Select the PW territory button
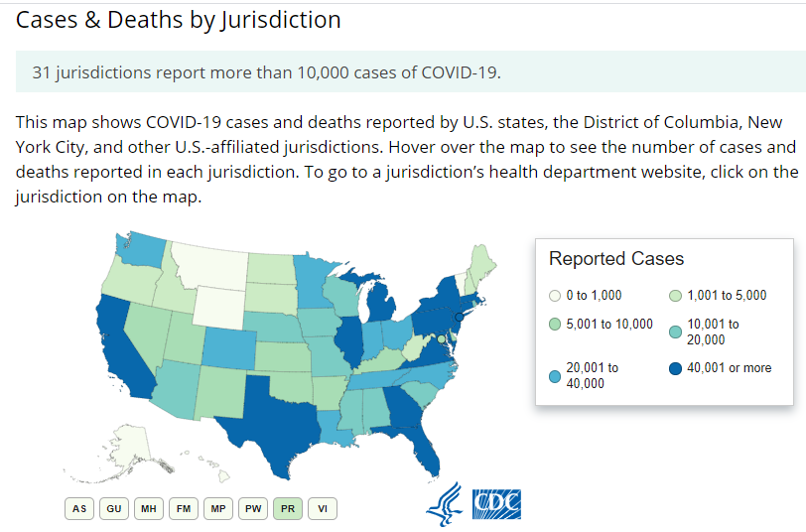 coord(253,509)
